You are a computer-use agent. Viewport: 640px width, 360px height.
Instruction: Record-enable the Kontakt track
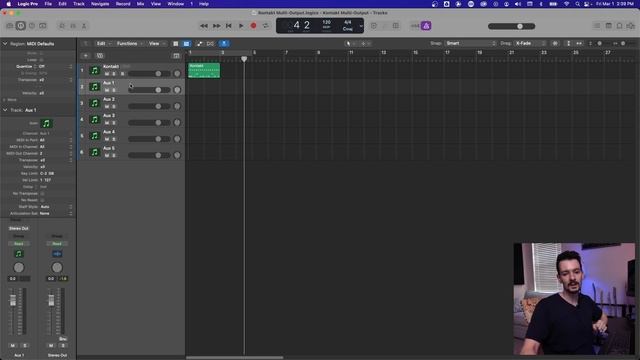tap(122, 74)
